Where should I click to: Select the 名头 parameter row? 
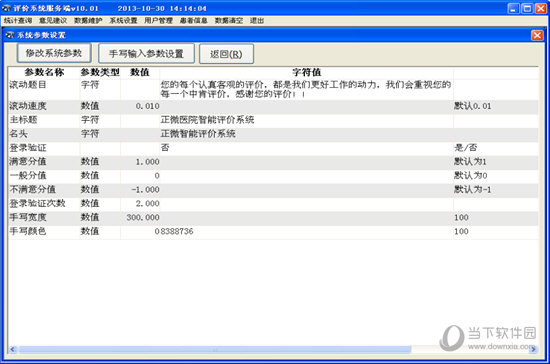273,134
